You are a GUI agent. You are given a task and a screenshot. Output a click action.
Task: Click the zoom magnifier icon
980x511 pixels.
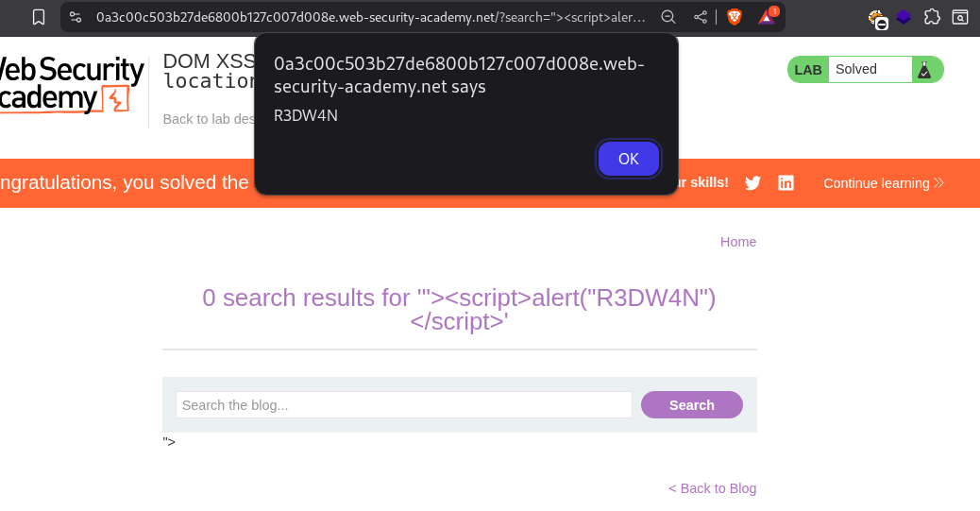click(x=667, y=17)
